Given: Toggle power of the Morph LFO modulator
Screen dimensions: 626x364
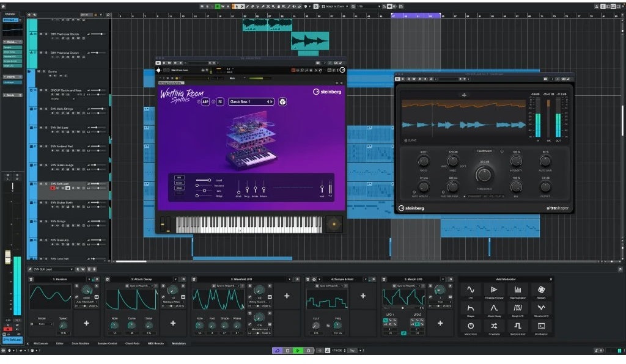Looking at the screenshot, I should (x=384, y=280).
